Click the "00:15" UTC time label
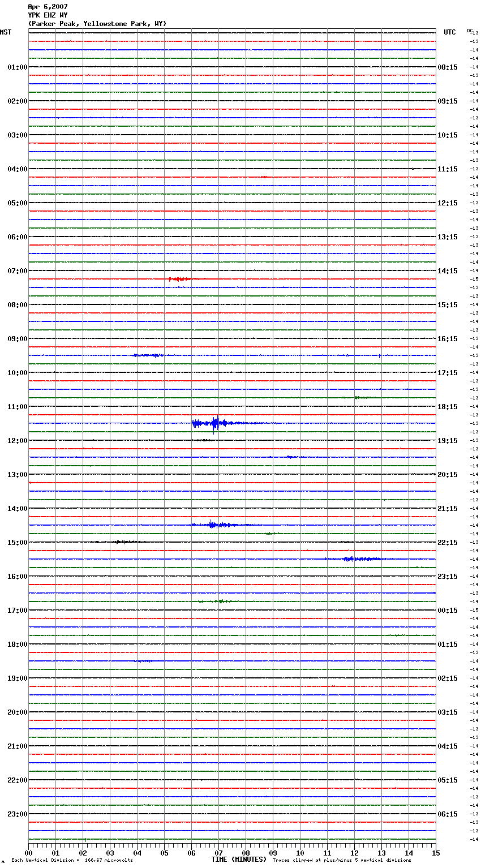The image size is (481, 868). tap(448, 611)
